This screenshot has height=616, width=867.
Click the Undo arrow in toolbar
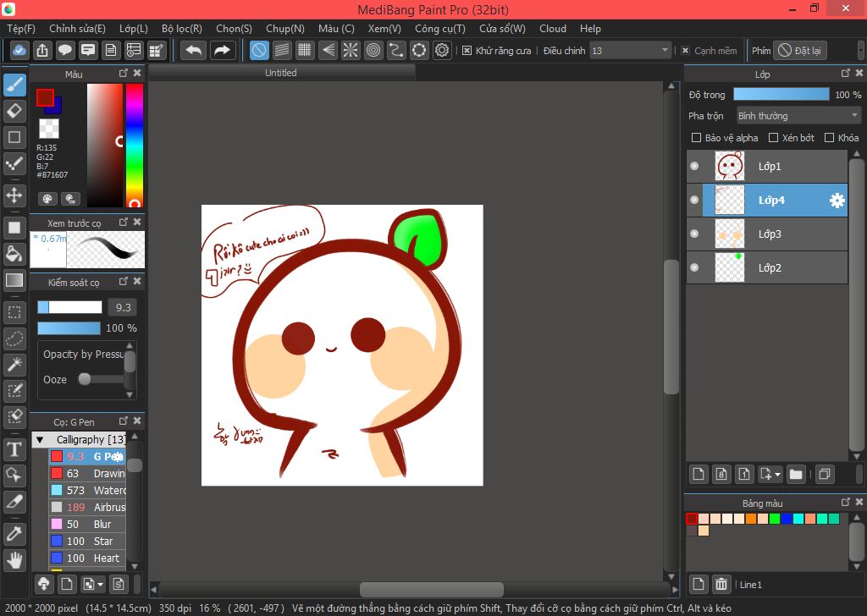pos(194,51)
